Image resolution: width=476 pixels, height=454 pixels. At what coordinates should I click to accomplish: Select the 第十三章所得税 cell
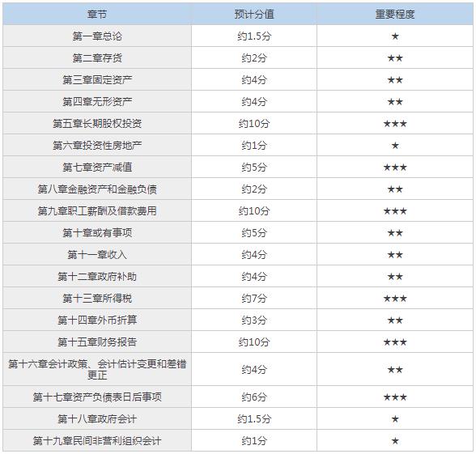97,299
